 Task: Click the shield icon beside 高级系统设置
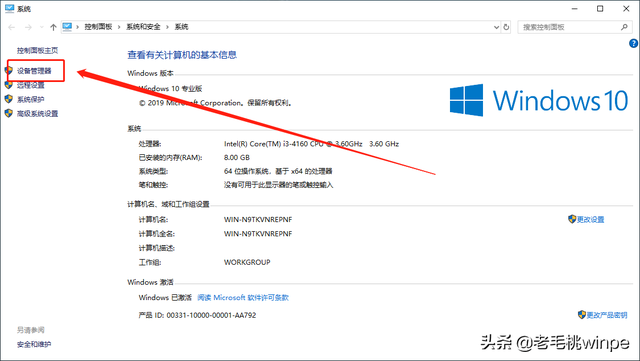pyautogui.click(x=9, y=114)
